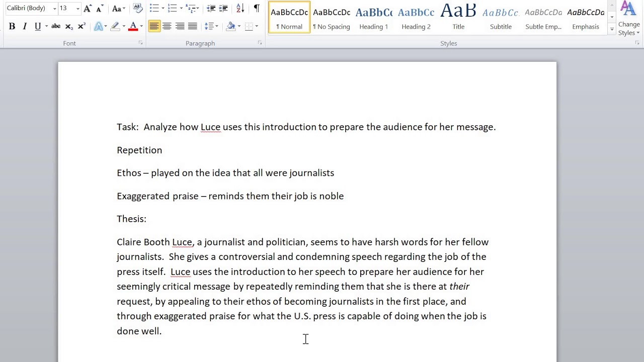Toggle Show/Hide paragraph marks

click(257, 8)
